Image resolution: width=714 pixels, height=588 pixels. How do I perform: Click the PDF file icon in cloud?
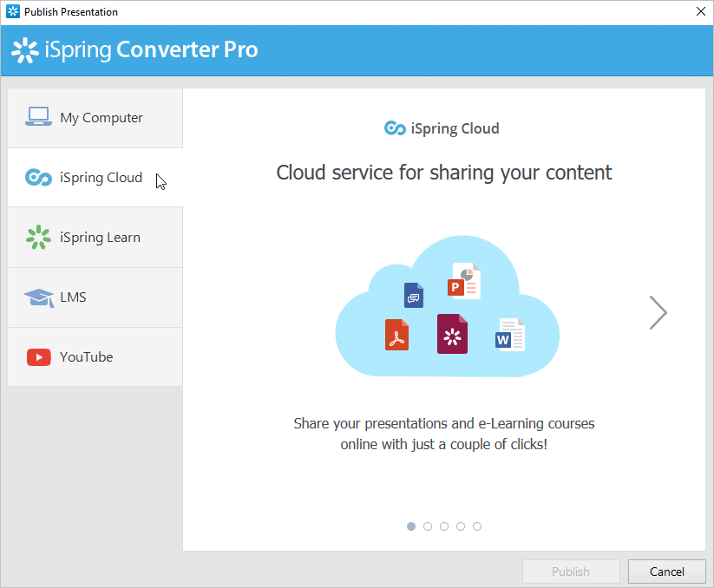[x=396, y=335]
